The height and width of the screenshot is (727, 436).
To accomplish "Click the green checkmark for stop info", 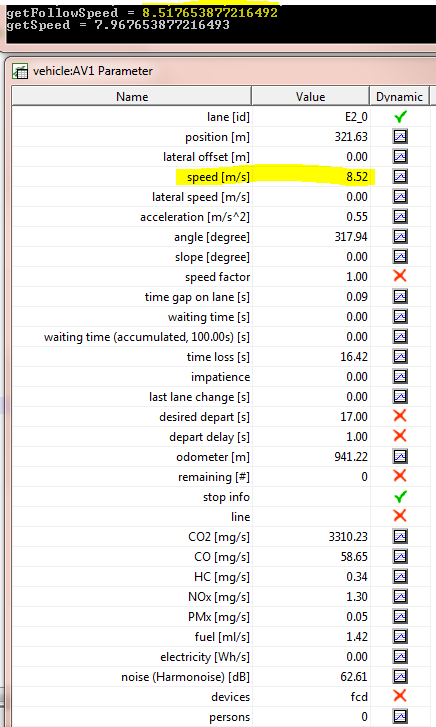I will coord(400,497).
